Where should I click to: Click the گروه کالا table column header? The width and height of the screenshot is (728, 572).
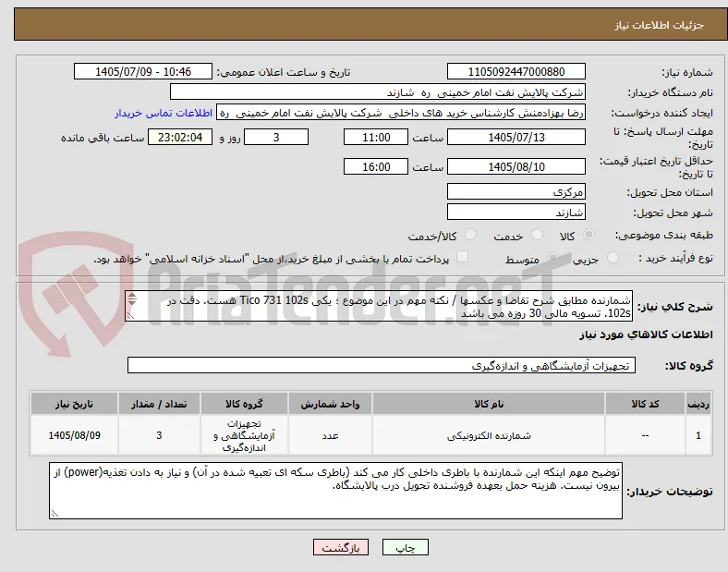pos(244,404)
